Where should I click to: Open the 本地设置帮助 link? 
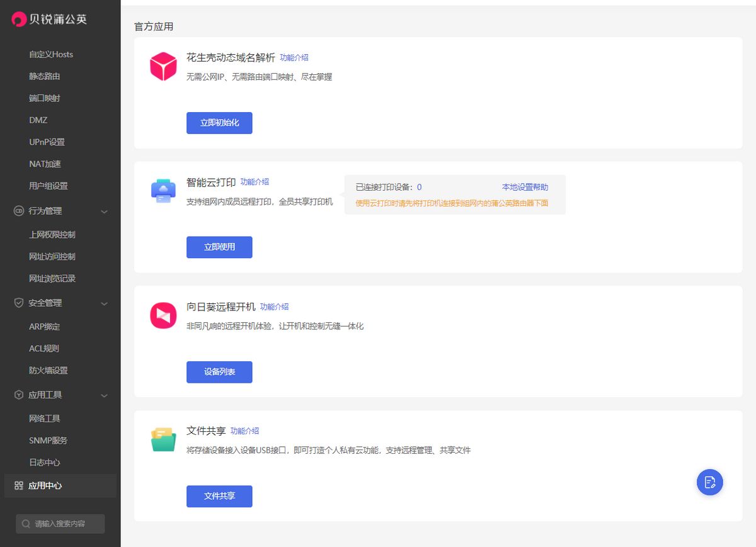525,187
